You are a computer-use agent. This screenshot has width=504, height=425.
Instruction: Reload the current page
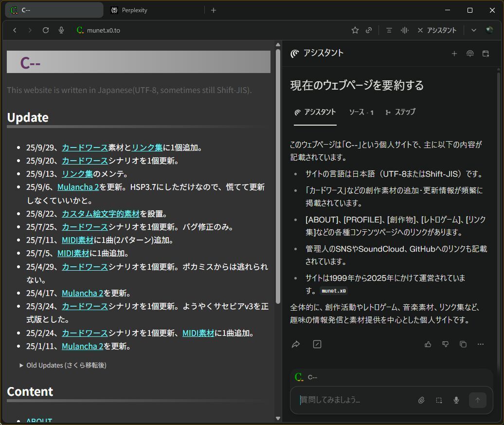click(46, 30)
